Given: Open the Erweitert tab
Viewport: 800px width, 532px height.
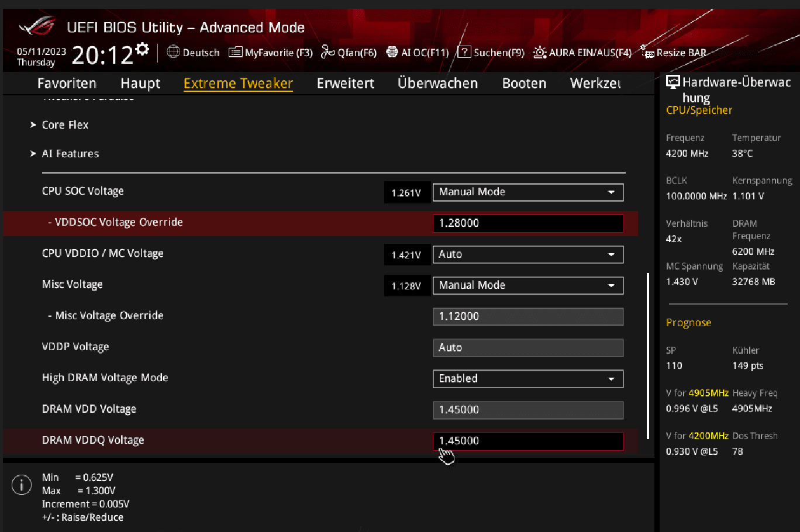Looking at the screenshot, I should click(x=346, y=83).
